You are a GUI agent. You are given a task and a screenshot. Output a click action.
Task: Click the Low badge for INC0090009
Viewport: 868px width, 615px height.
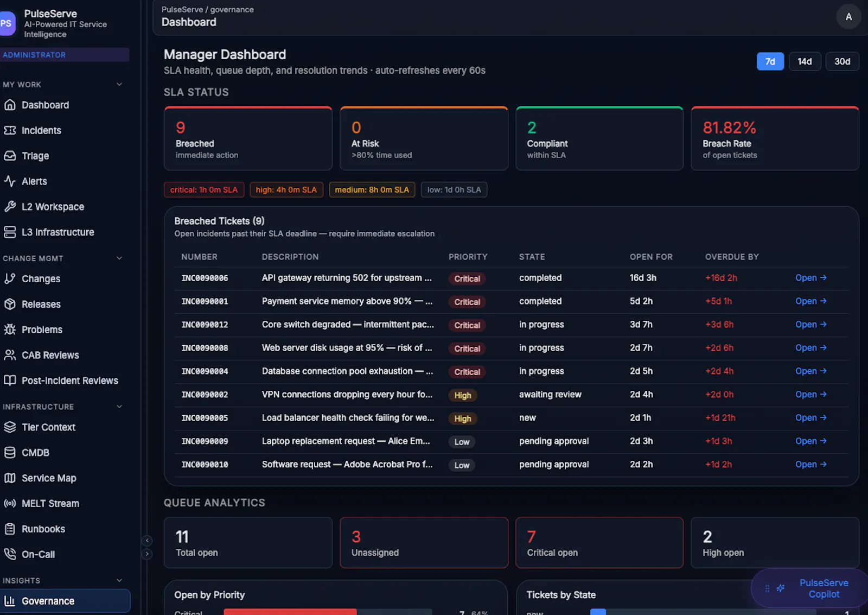(x=462, y=442)
